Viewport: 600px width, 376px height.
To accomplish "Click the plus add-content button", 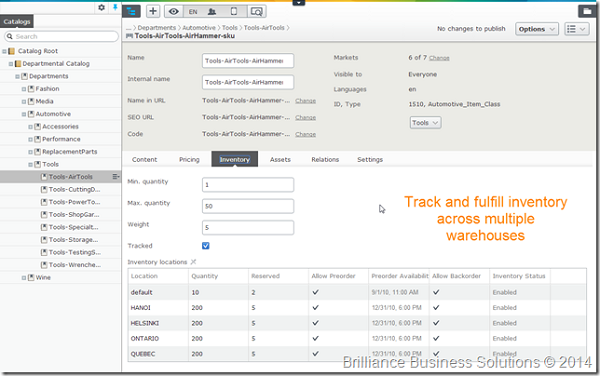I will 153,11.
